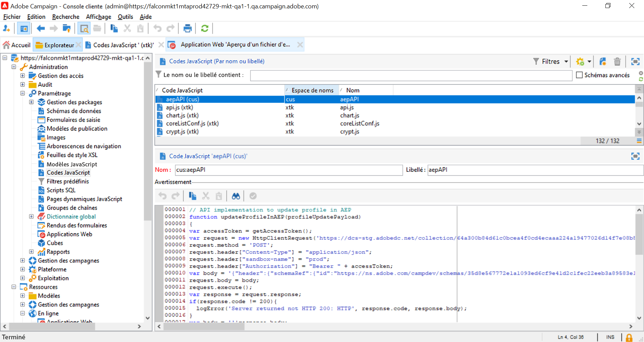The height and width of the screenshot is (342, 644).
Task: Sort by the Espace de noms column header
Action: 312,90
